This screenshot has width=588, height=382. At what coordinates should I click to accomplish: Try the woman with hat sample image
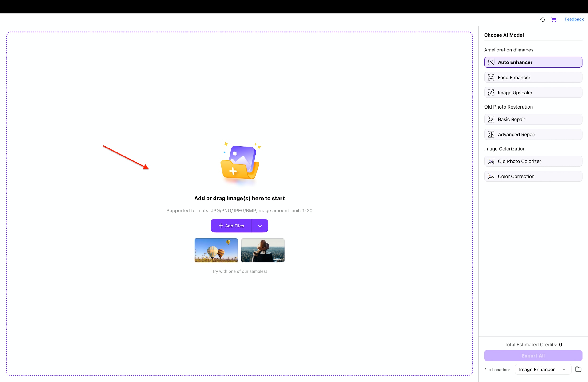[x=263, y=250]
